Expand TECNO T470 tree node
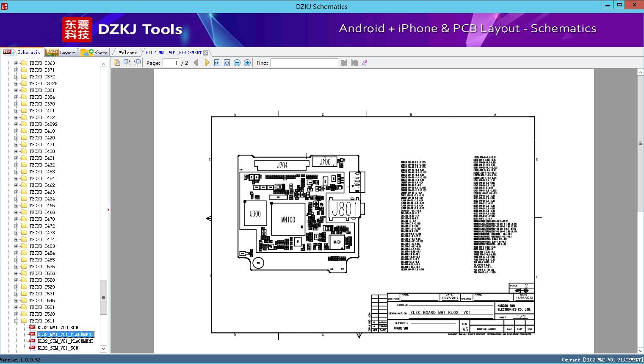Screen dimensions: 644x364 (x=16, y=219)
